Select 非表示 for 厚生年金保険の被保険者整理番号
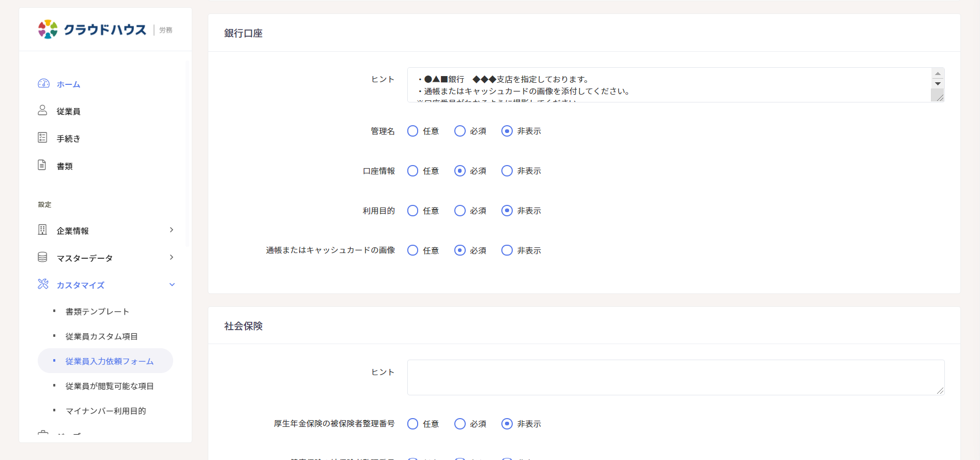The image size is (980, 460). point(507,424)
